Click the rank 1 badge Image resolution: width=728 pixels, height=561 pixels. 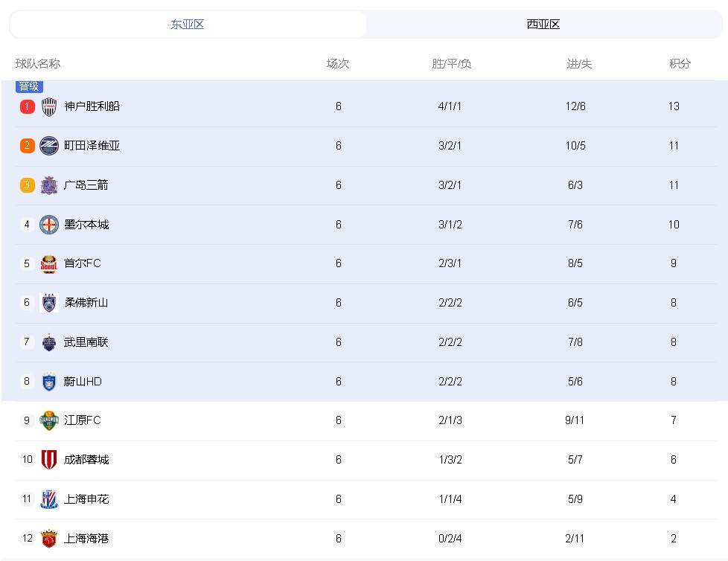click(x=27, y=106)
